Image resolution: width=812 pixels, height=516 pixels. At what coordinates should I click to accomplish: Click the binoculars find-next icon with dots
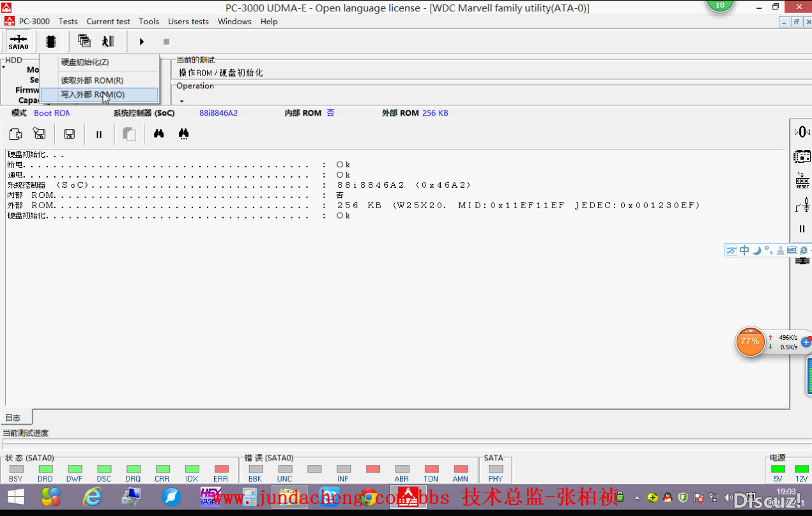tap(184, 134)
